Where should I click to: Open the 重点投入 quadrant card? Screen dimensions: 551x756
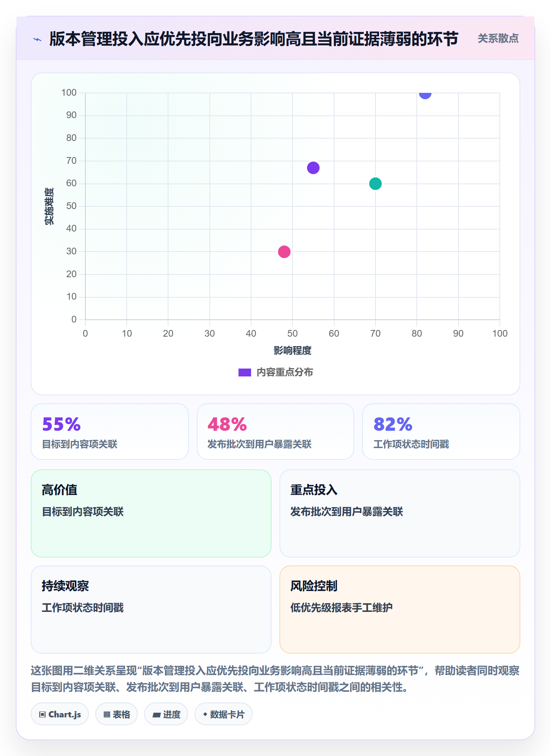point(400,513)
